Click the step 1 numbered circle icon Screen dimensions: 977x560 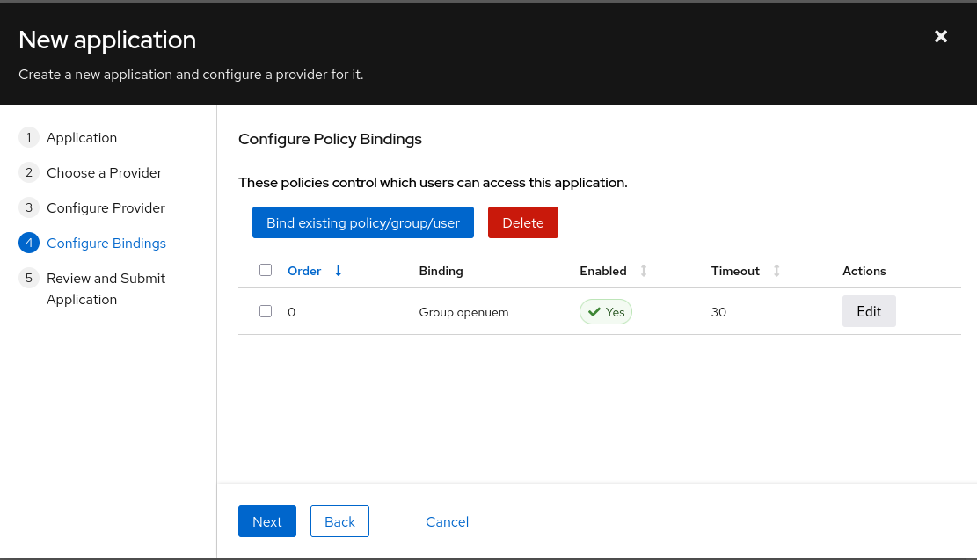point(28,137)
